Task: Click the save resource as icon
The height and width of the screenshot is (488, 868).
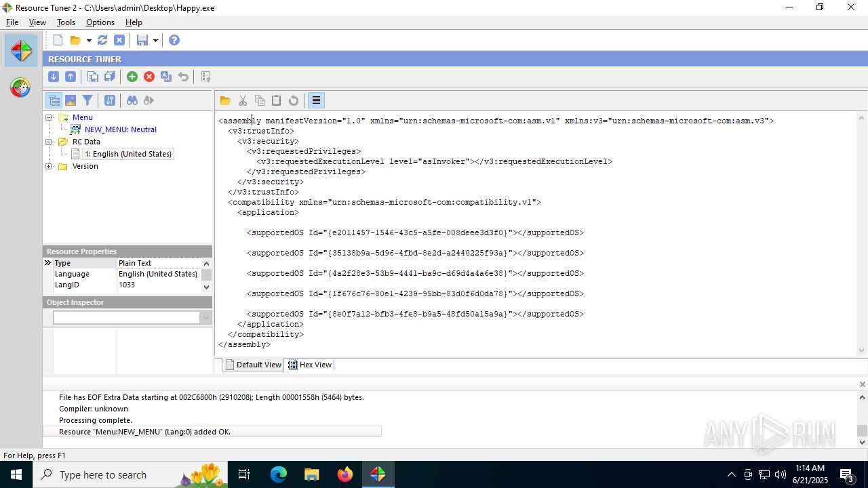Action: [x=93, y=77]
